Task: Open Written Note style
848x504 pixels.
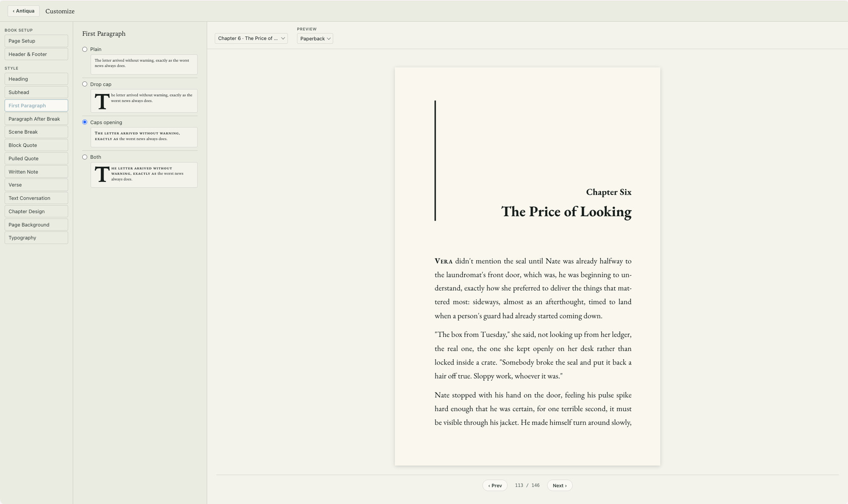Action: pyautogui.click(x=36, y=172)
